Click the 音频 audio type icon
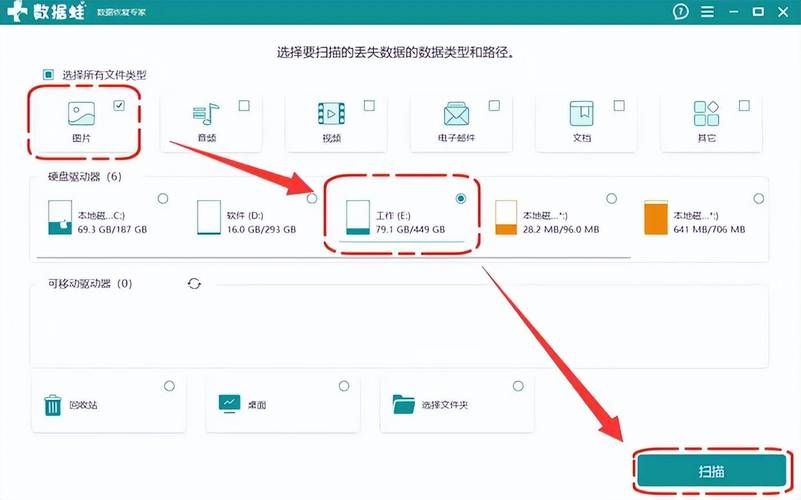This screenshot has height=500, width=801. (206, 114)
